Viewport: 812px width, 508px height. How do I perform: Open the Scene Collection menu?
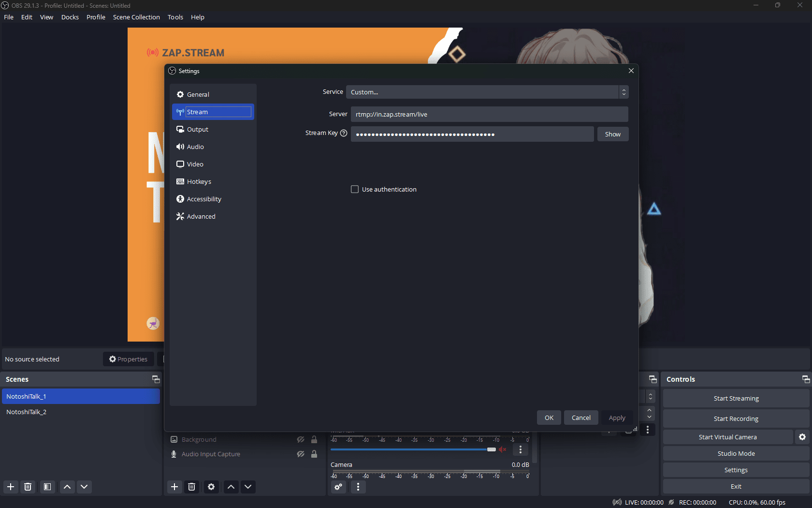click(136, 17)
